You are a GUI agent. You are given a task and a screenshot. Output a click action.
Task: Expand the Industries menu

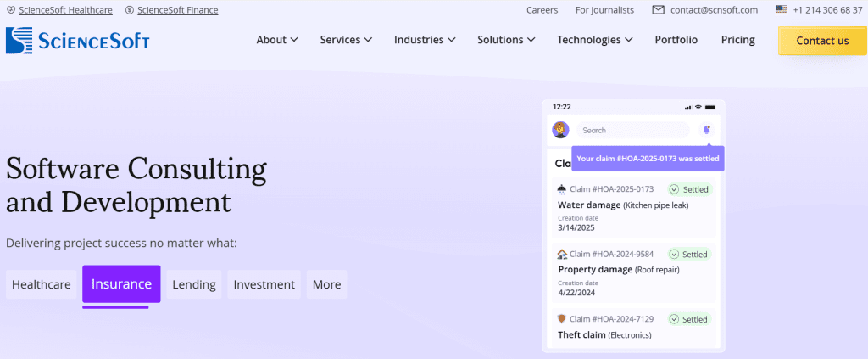(425, 40)
